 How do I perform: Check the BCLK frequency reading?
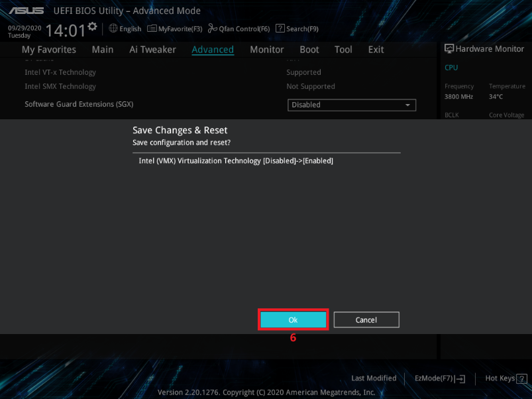[451, 114]
